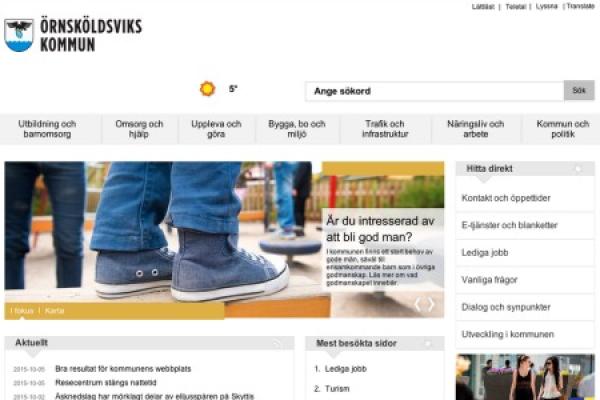
Task: Open Utbildning och barnomsorg menu
Action: click(47, 130)
